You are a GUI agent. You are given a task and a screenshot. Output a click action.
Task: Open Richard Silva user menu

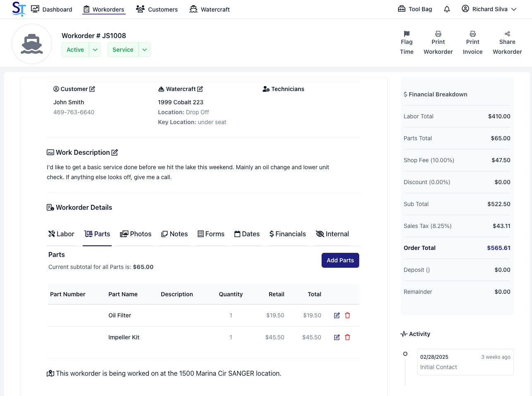click(x=489, y=9)
